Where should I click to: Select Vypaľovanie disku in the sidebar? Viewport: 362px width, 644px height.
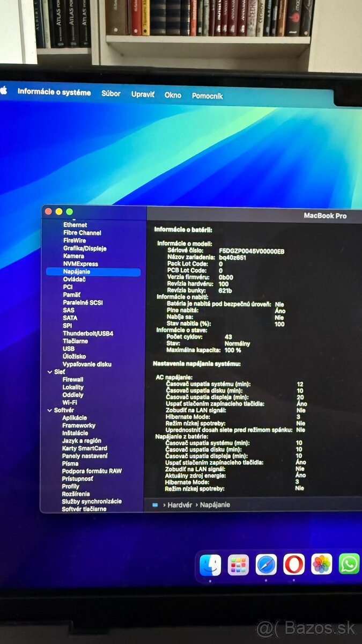pyautogui.click(x=87, y=364)
